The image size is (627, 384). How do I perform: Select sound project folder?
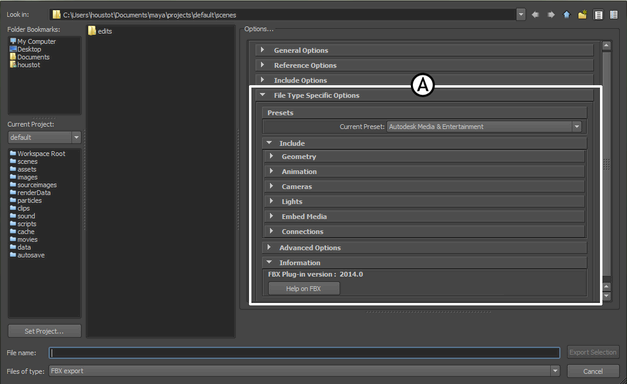coord(22,216)
